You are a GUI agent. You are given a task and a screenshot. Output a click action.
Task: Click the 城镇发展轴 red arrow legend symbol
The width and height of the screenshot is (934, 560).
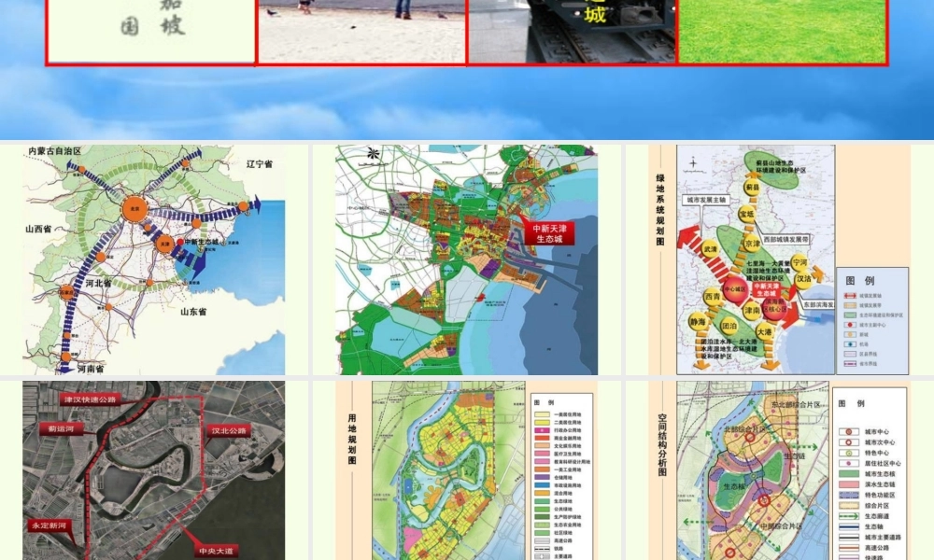pos(850,296)
